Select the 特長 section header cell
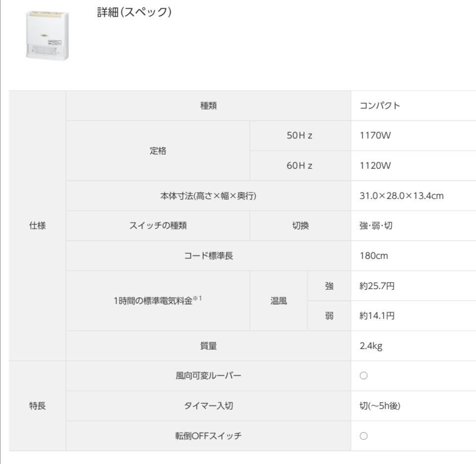Screen dimensions: 476x464 pyautogui.click(x=37, y=406)
